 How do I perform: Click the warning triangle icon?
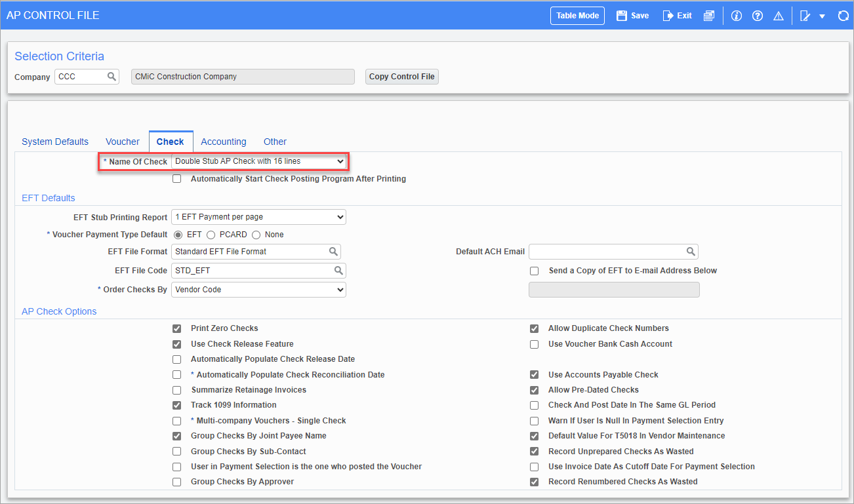pyautogui.click(x=779, y=15)
